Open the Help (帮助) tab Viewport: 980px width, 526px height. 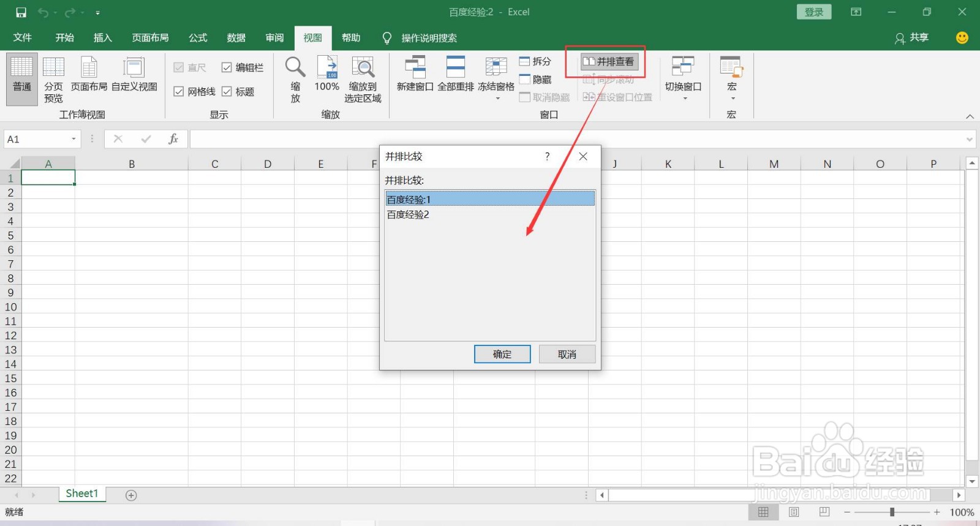click(351, 37)
